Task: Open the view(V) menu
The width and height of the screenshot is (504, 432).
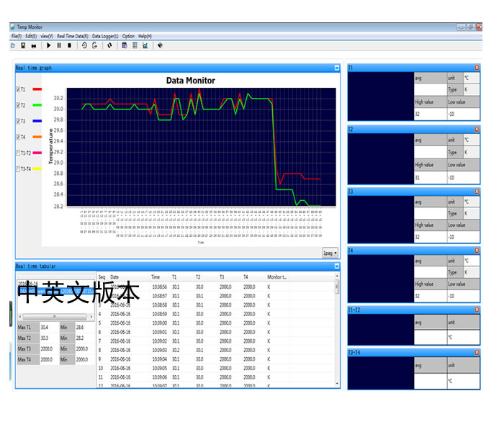Action: [47, 36]
